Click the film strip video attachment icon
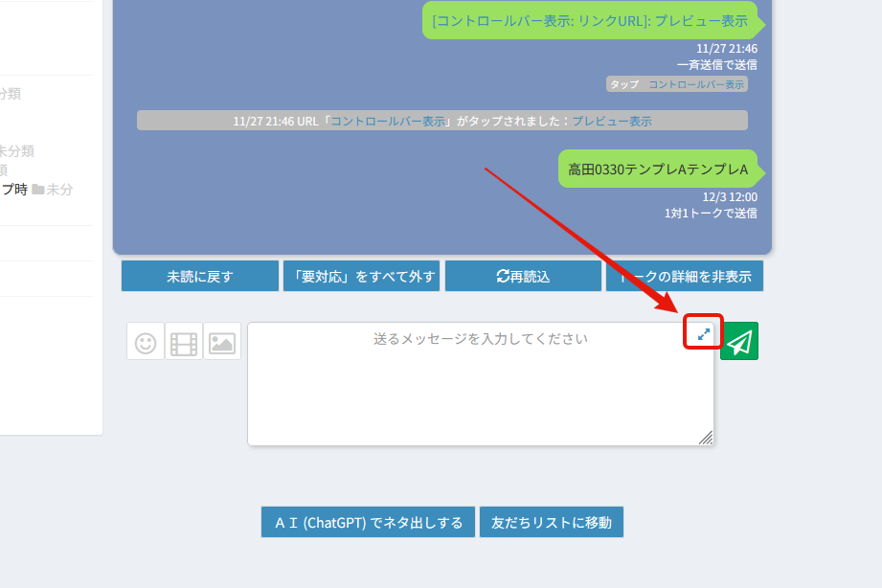This screenshot has height=588, width=882. pos(184,342)
